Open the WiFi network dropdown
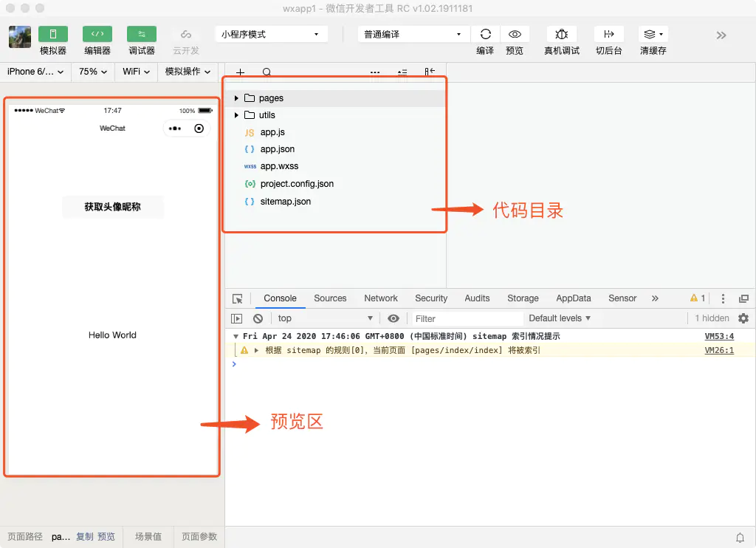The width and height of the screenshot is (756, 548). point(136,72)
